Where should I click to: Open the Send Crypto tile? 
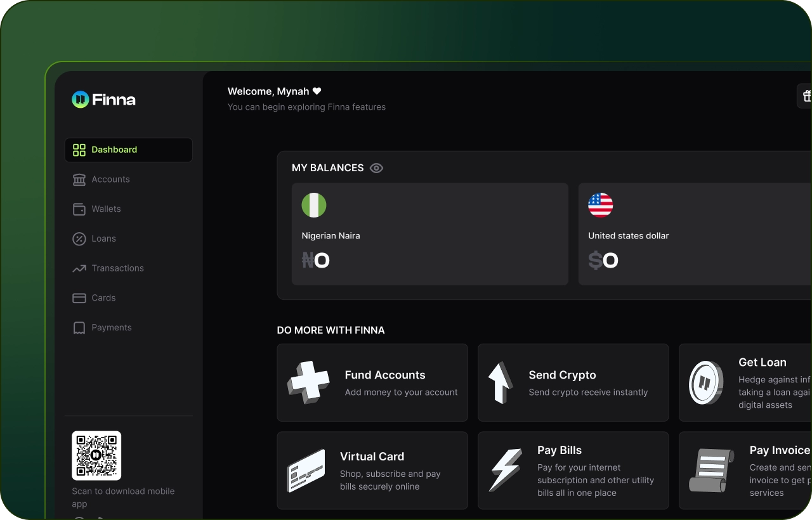click(573, 383)
